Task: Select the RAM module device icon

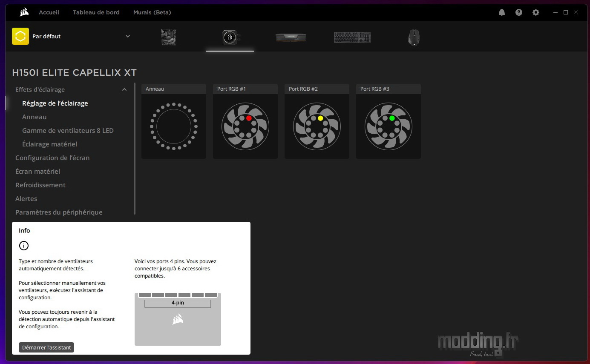Action: 291,37
